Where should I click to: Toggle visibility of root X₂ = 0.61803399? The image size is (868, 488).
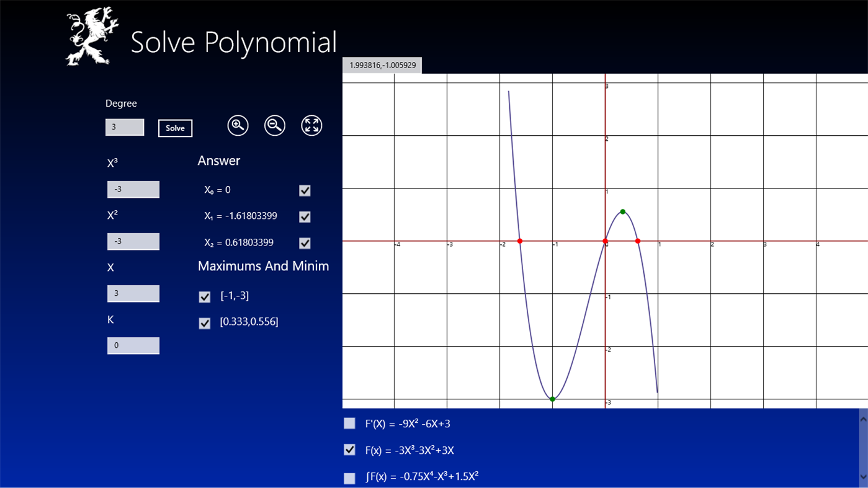(304, 242)
